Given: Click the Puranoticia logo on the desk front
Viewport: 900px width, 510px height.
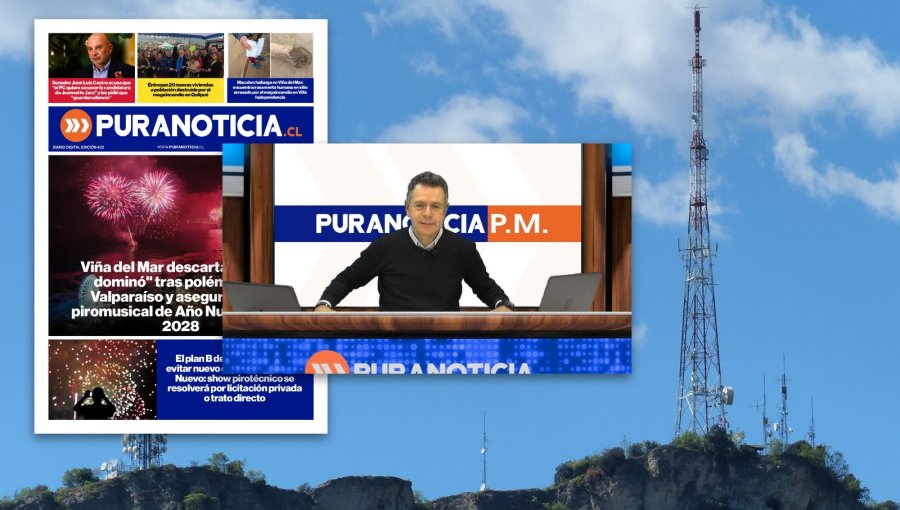Looking at the screenshot, I should [x=419, y=363].
